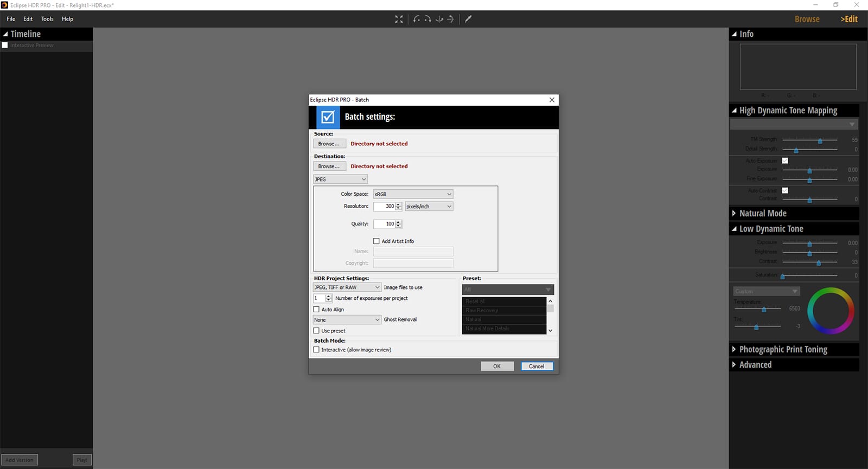Screen dimensions: 868x469
Task: Click up arrow of preset list scrollbar
Action: [x=551, y=301]
